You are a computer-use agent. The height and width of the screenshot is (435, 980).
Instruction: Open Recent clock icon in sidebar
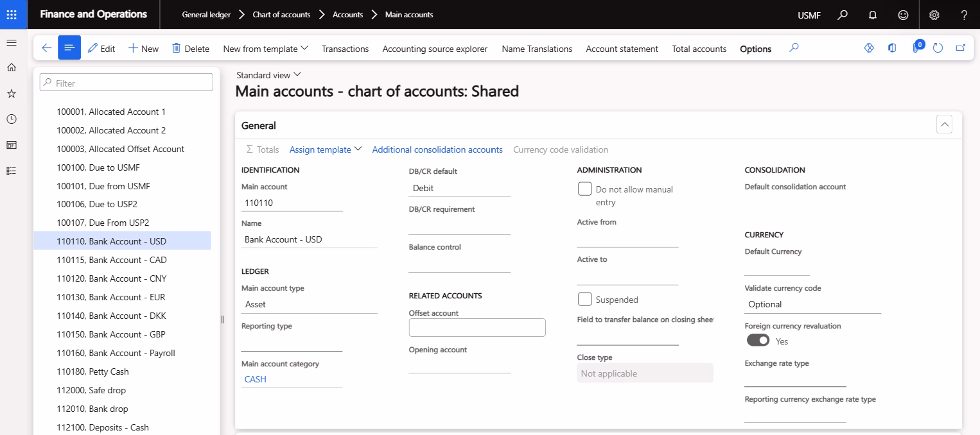(x=11, y=119)
